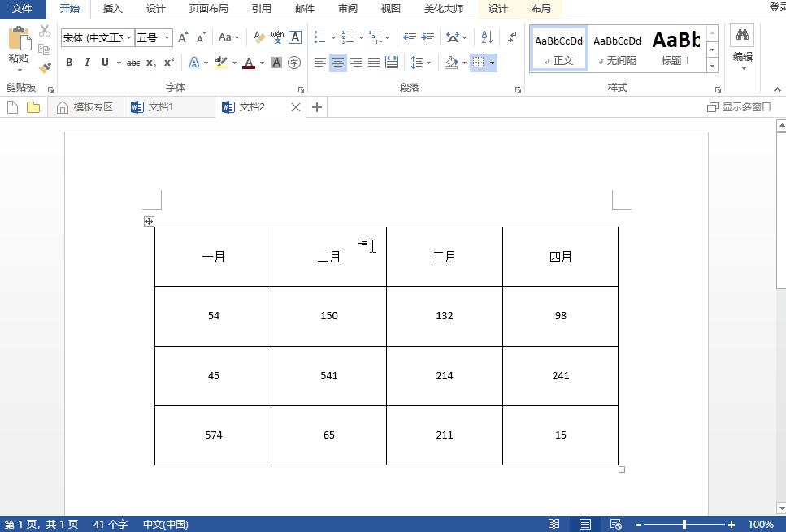Image resolution: width=786 pixels, height=532 pixels.
Task: Switch to the 插入 ribbon tab
Action: coord(111,9)
